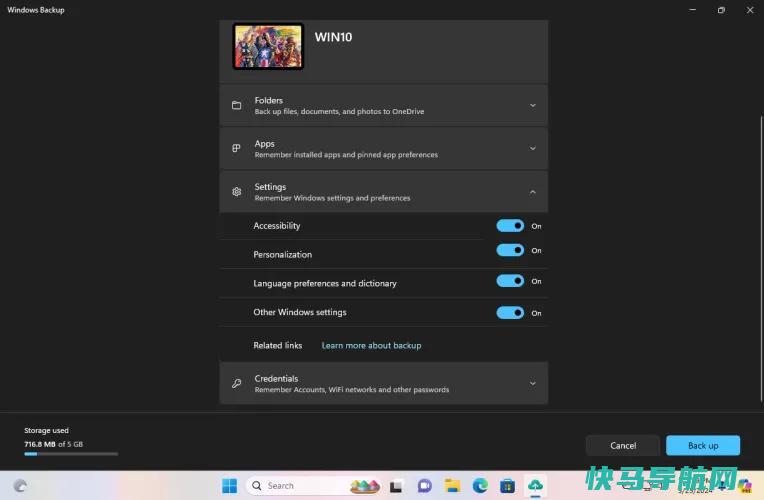Click the Windows Backup taskbar icon

point(535,485)
